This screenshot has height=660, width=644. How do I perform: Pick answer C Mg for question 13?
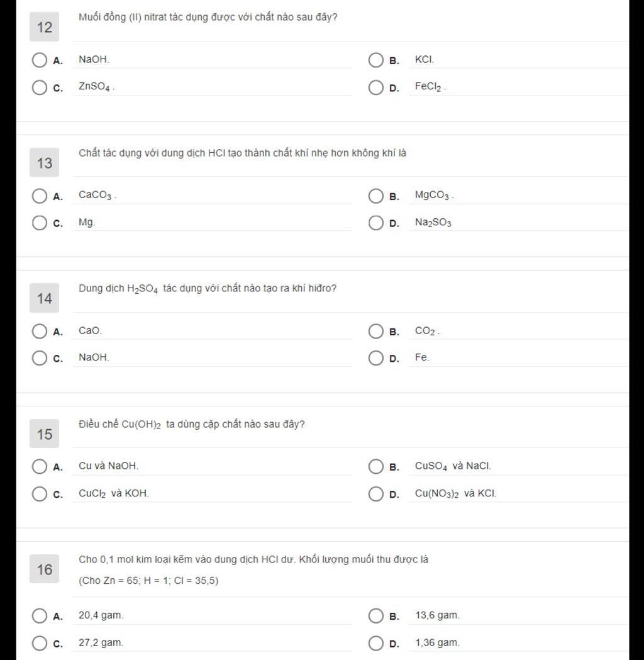[40, 223]
